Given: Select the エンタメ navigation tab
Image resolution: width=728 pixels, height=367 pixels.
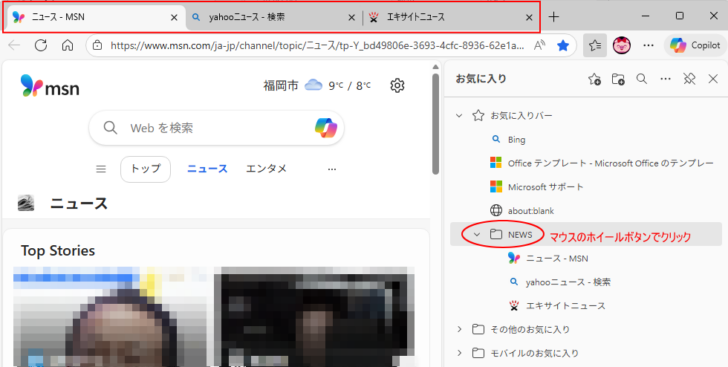Looking at the screenshot, I should tap(266, 169).
